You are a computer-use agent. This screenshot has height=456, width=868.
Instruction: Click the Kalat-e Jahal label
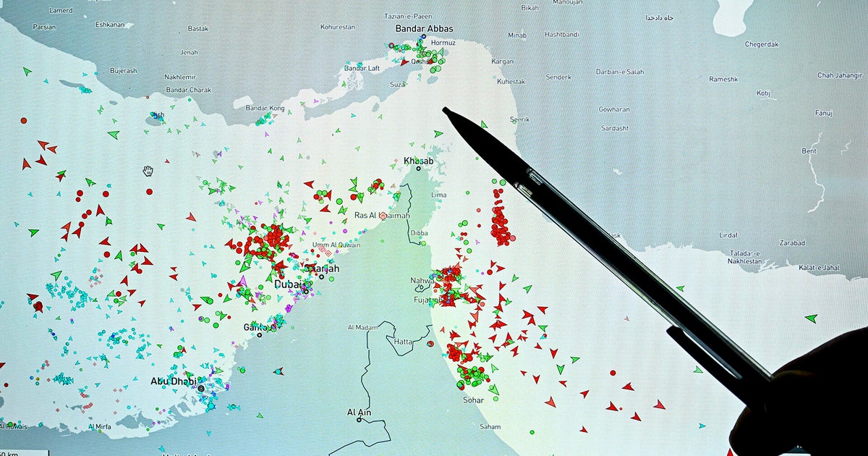[798, 268]
